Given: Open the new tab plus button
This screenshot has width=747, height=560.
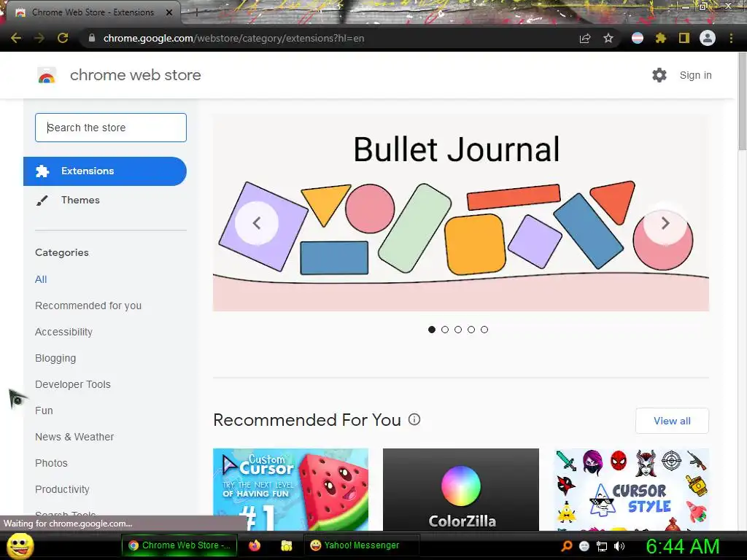Looking at the screenshot, I should (x=196, y=13).
